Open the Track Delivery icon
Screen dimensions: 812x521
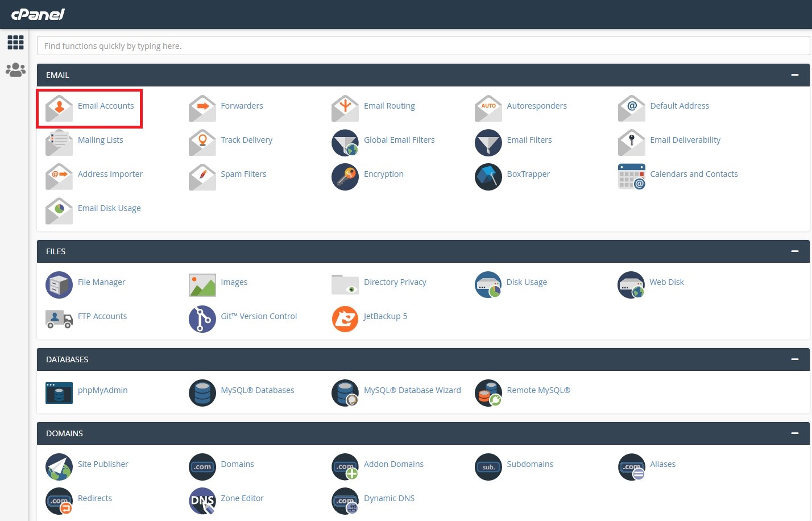[x=202, y=142]
